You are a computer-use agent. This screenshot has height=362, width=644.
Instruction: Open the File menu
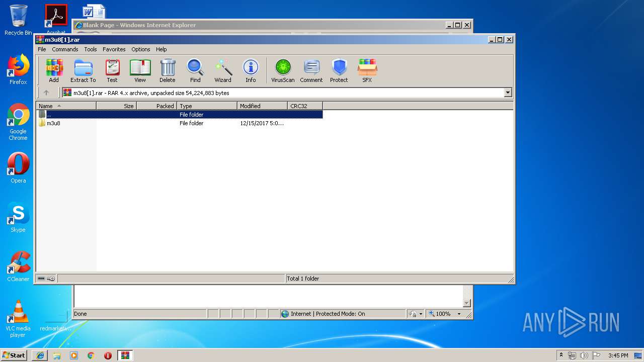pos(42,49)
